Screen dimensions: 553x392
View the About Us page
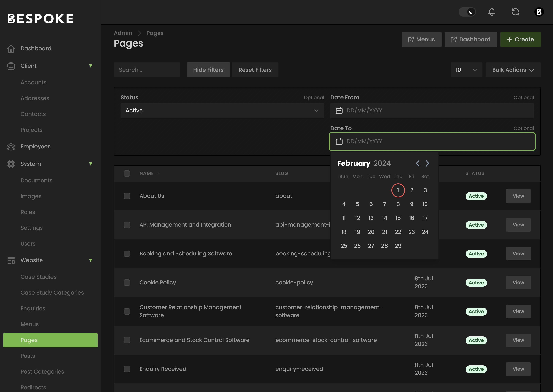pos(518,196)
